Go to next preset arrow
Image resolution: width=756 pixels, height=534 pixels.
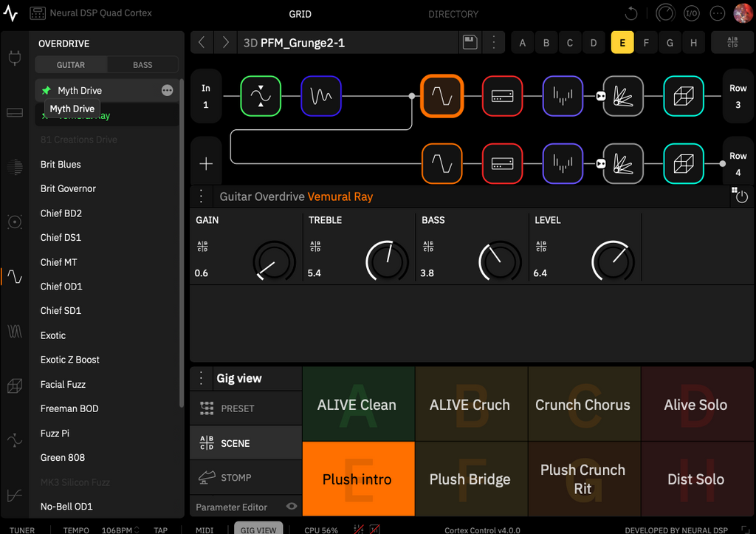(x=225, y=42)
